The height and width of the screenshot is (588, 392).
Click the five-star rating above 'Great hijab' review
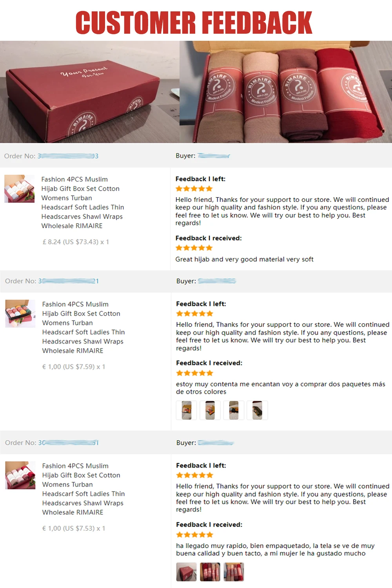pyautogui.click(x=194, y=248)
